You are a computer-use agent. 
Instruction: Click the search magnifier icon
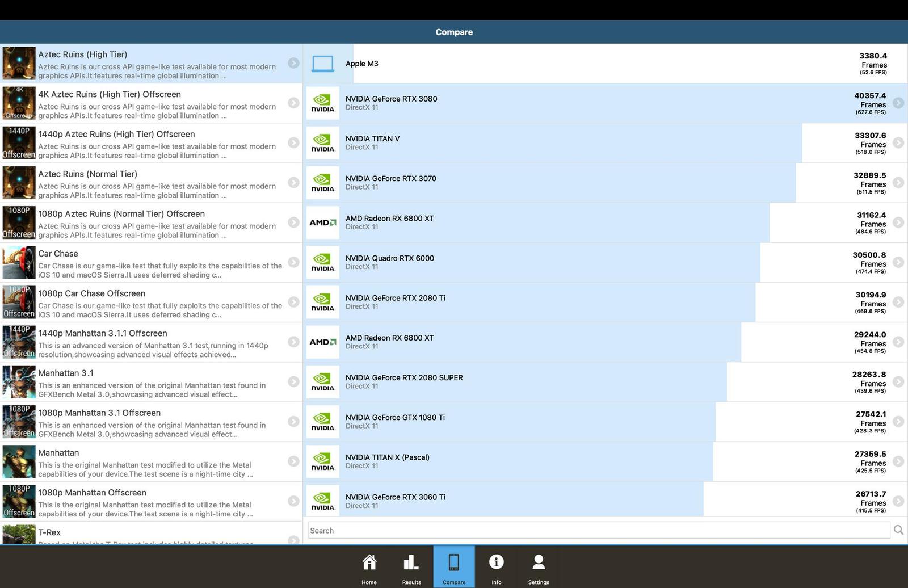pyautogui.click(x=899, y=530)
